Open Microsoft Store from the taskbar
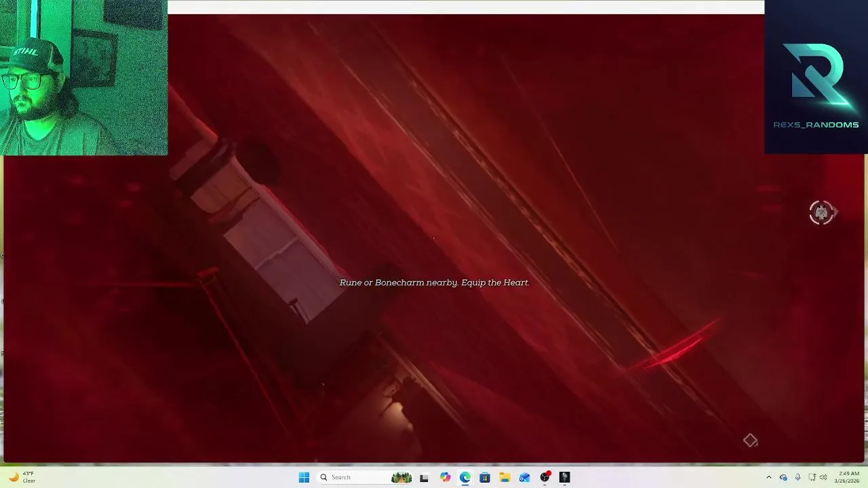The height and width of the screenshot is (488, 868). pyautogui.click(x=485, y=477)
